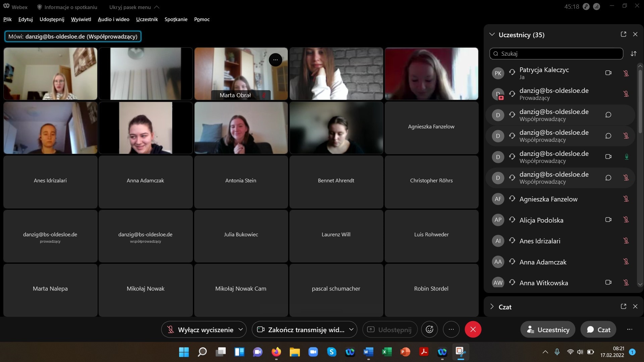Select Agnieszka Fanzelow in participants list
This screenshot has width=644, height=362.
click(560, 199)
